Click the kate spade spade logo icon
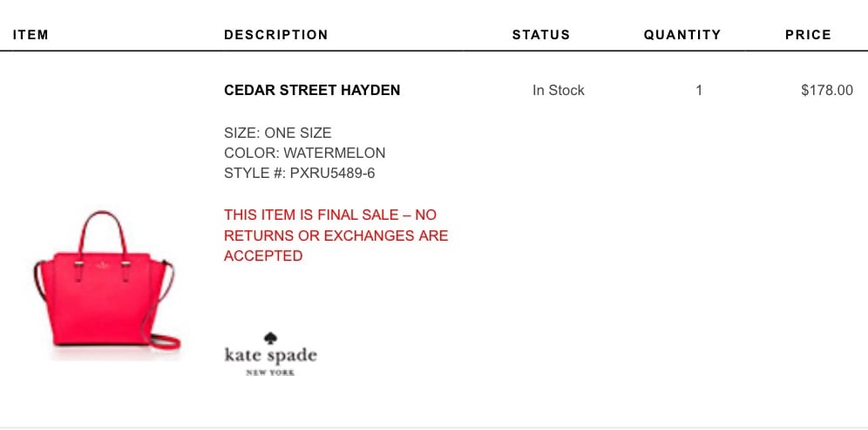Image resolution: width=868 pixels, height=430 pixels. (270, 338)
